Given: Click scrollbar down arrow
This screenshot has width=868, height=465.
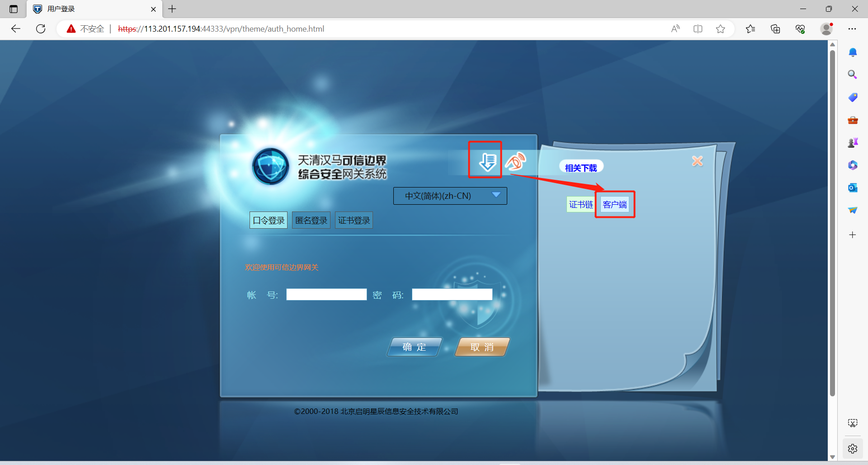Looking at the screenshot, I should [x=832, y=457].
